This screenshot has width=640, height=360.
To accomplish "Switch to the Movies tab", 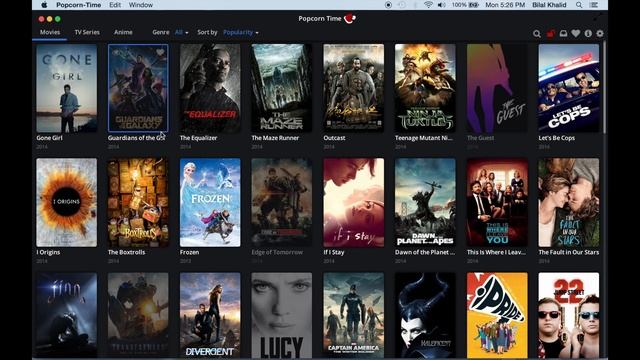I will [50, 32].
